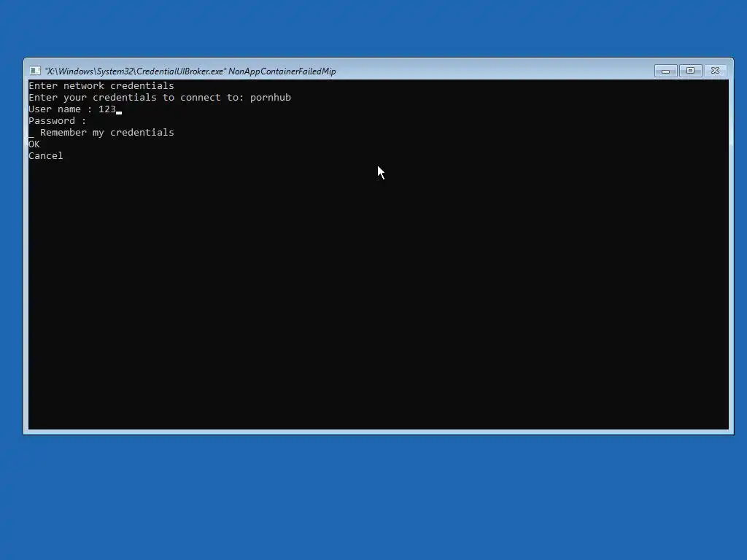The height and width of the screenshot is (560, 747).
Task: Click the CredentialUIBroker.exe title bar text
Action: click(190, 71)
